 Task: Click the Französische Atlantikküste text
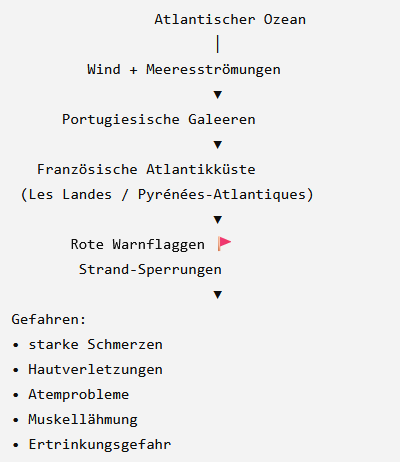(x=146, y=169)
